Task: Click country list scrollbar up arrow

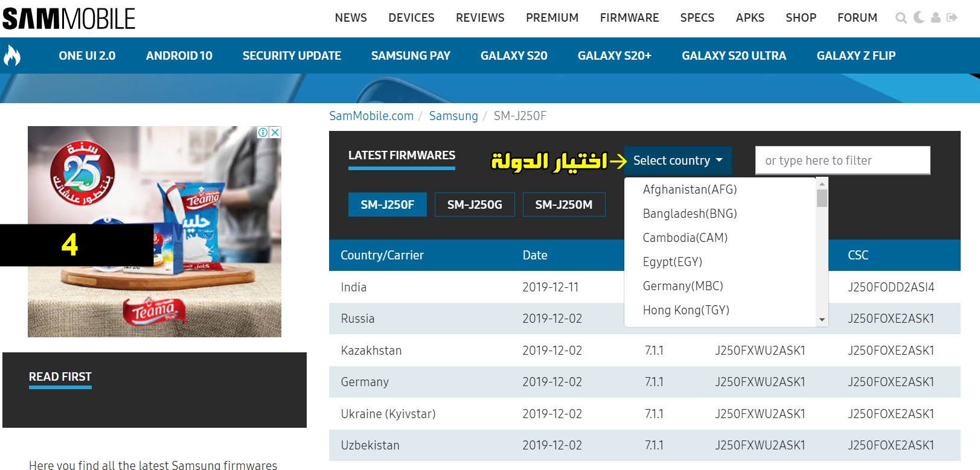Action: pyautogui.click(x=822, y=183)
